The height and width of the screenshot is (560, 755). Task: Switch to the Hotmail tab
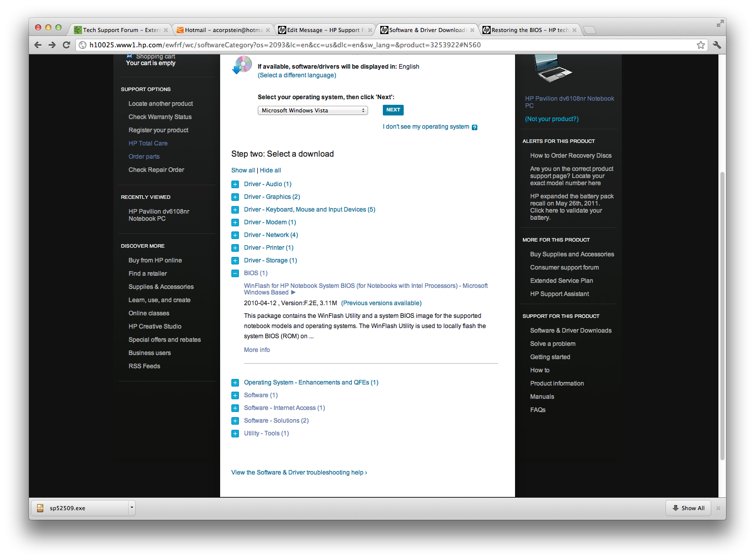click(223, 30)
